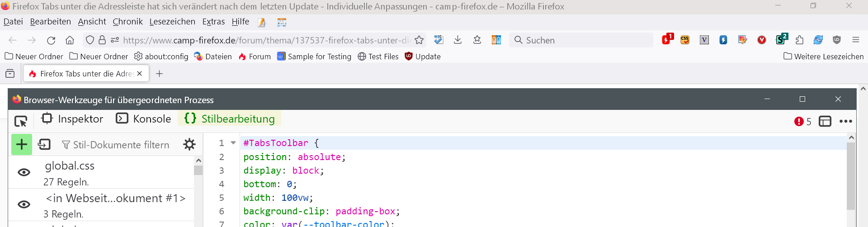
Task: Switch to the Inspektor tab
Action: pos(72,119)
